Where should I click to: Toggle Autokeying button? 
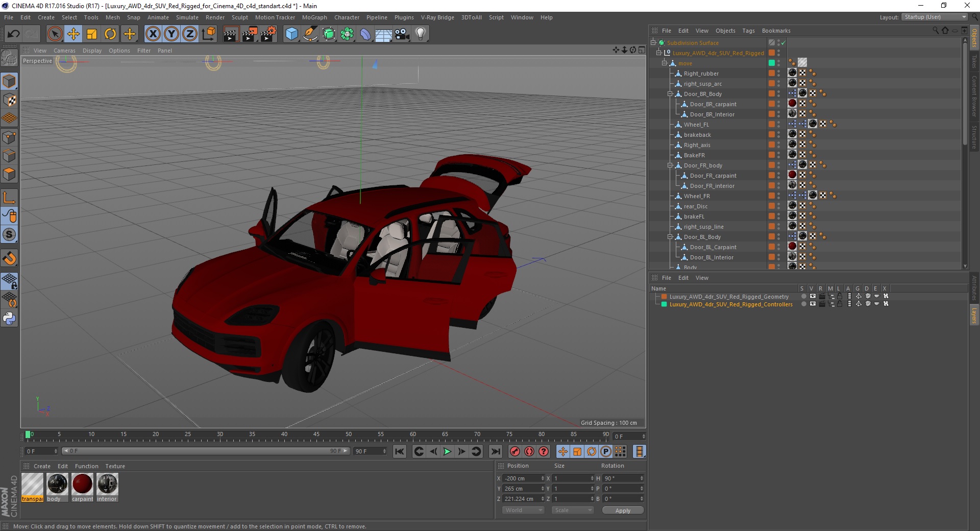coord(529,451)
